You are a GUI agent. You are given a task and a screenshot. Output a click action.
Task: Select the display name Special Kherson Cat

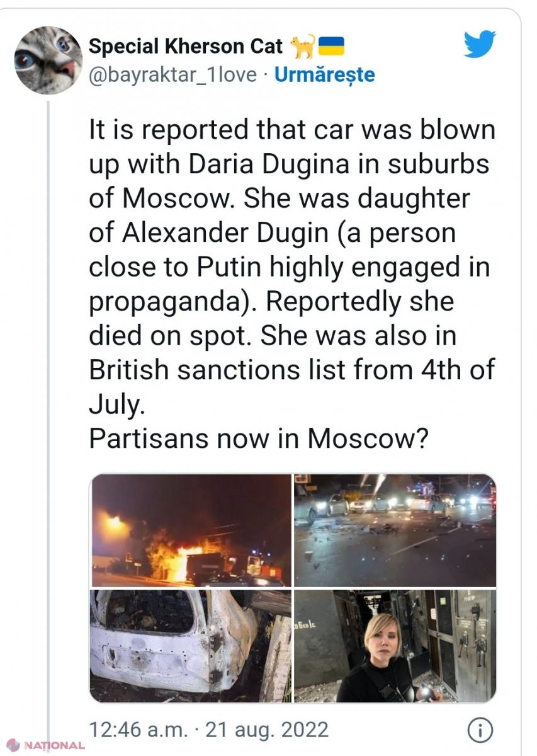pos(186,46)
